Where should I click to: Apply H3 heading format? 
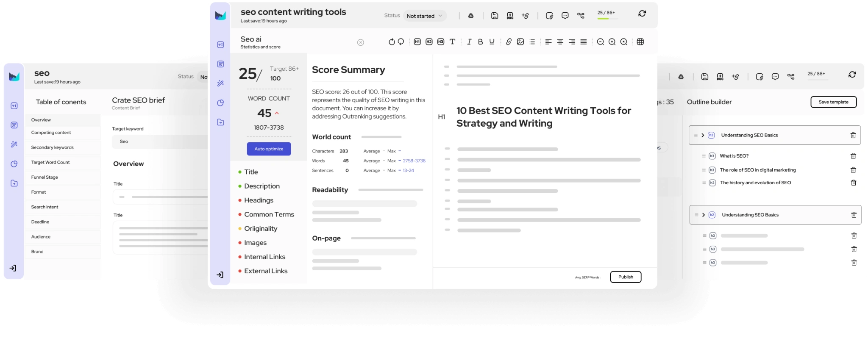[x=441, y=42]
